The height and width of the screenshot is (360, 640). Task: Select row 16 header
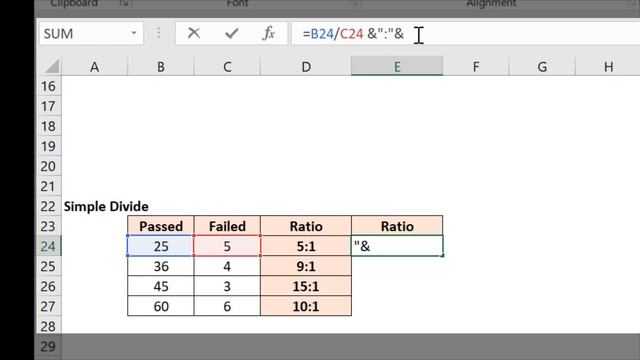(x=49, y=86)
